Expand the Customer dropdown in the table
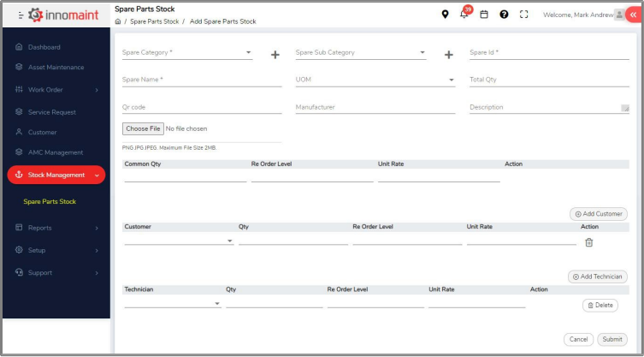 [x=179, y=241]
